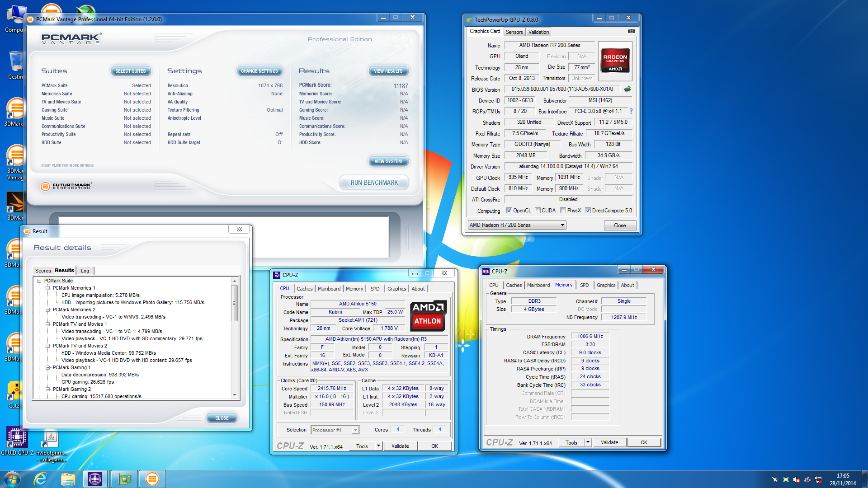Toggle the CUDA checkbox in GPU-Z
The height and width of the screenshot is (488, 868).
click(x=538, y=211)
